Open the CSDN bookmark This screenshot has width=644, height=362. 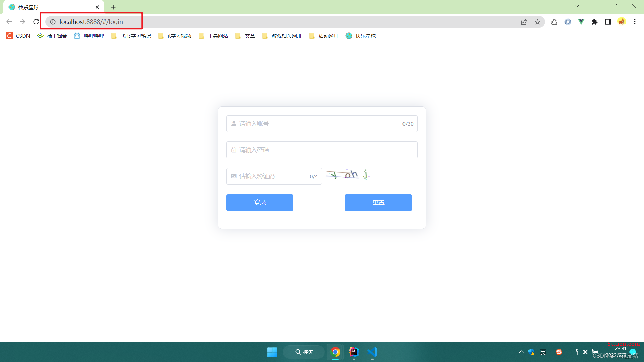(x=18, y=36)
